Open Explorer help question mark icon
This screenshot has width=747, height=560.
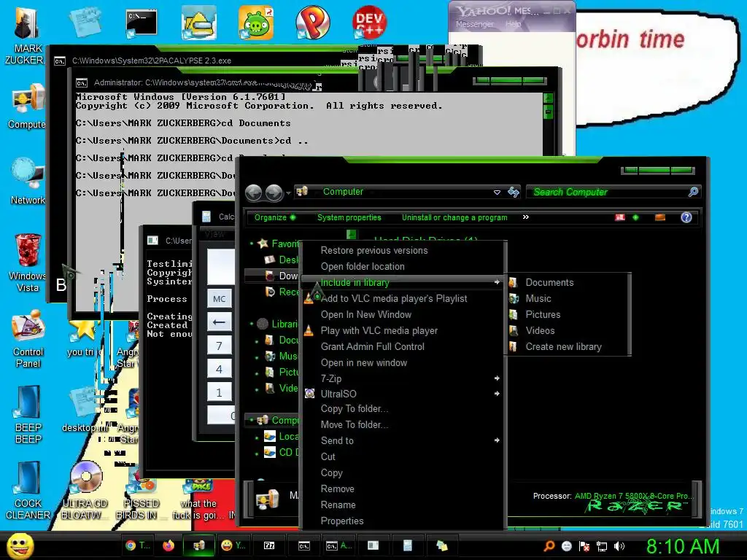coord(686,217)
